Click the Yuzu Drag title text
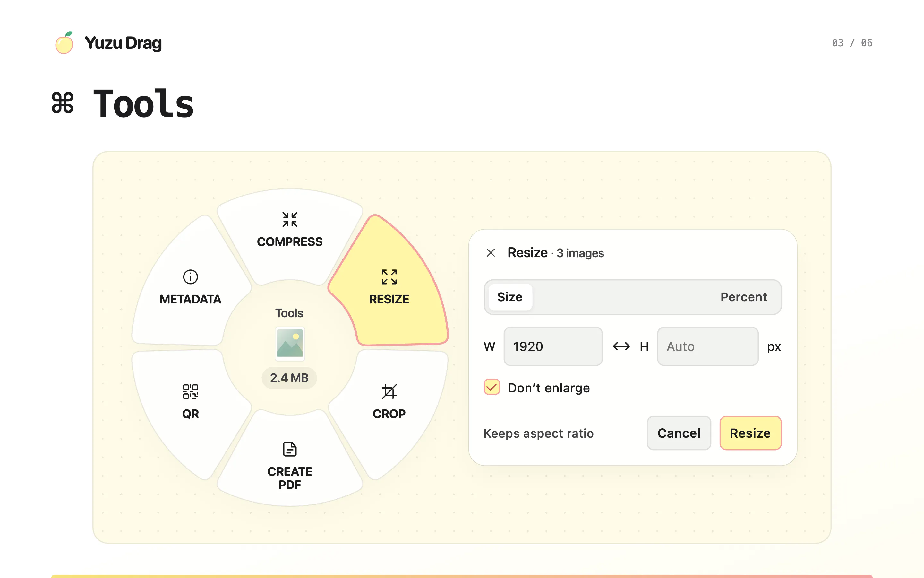Screen dimensions: 924x578 point(123,43)
